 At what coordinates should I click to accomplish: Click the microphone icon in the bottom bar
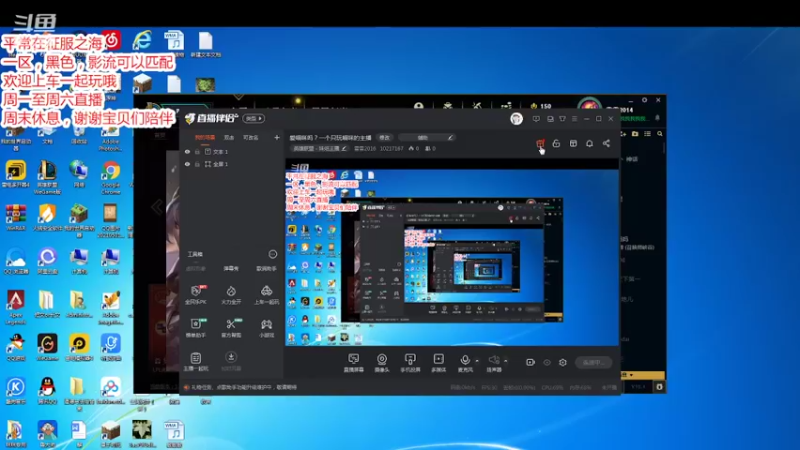click(x=465, y=362)
